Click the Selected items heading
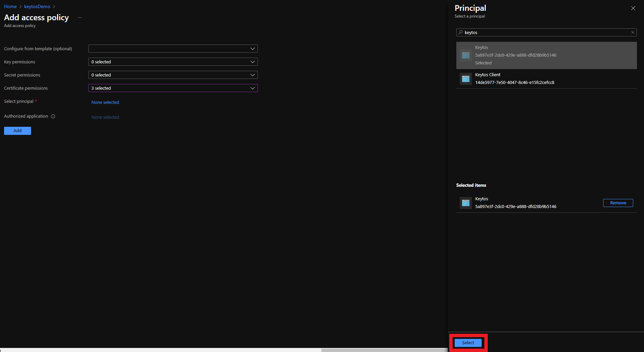 tap(471, 185)
